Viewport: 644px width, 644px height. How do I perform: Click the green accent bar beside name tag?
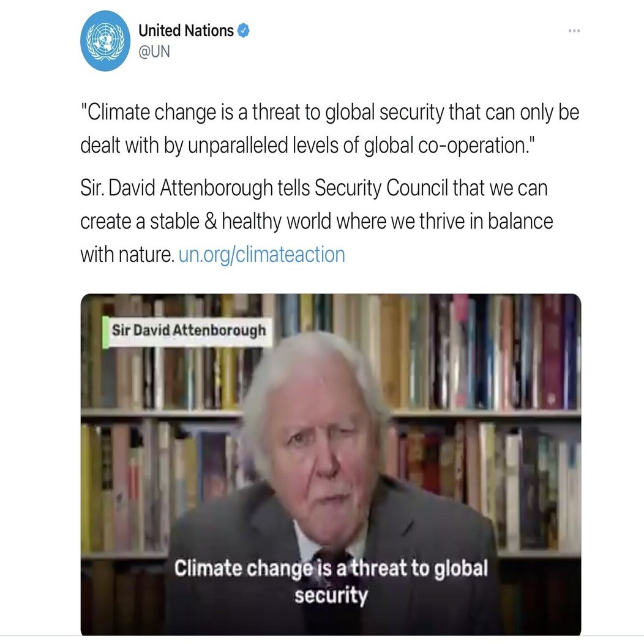[x=105, y=332]
